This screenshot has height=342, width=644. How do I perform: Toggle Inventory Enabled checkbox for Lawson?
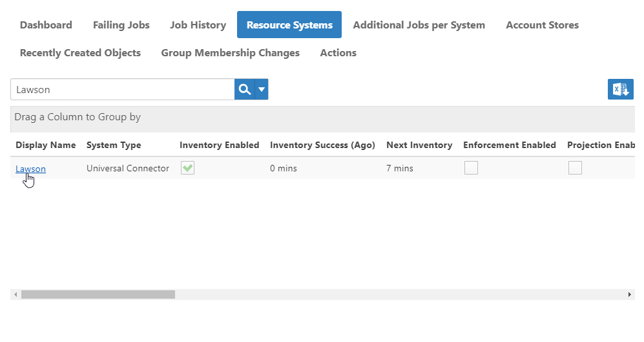point(187,168)
